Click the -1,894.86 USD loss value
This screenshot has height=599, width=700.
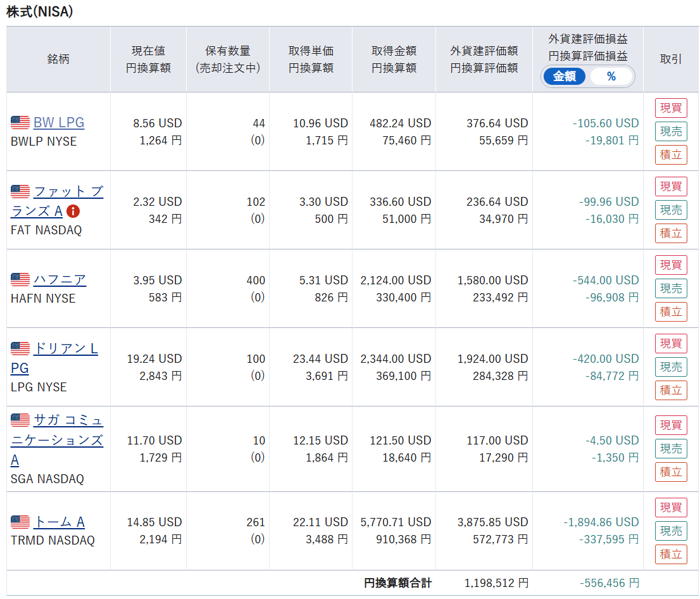pos(601,522)
